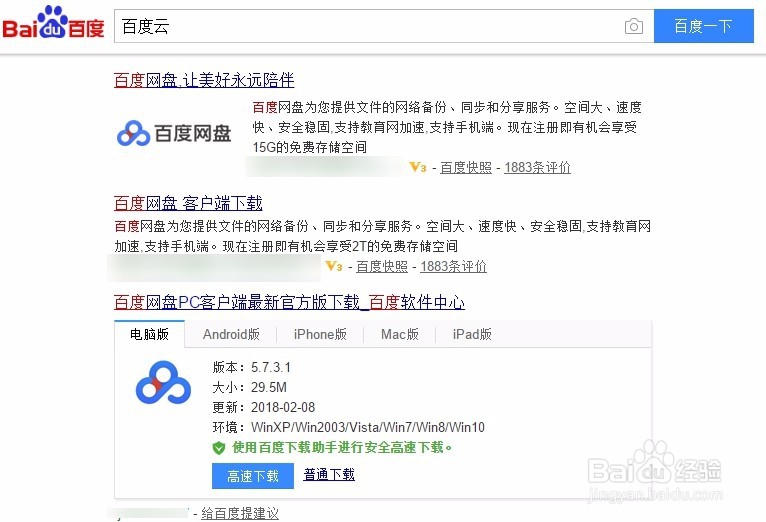766x522 pixels.
Task: Open 百度网盘PC客户端最新官方版下载 result
Action: point(289,302)
